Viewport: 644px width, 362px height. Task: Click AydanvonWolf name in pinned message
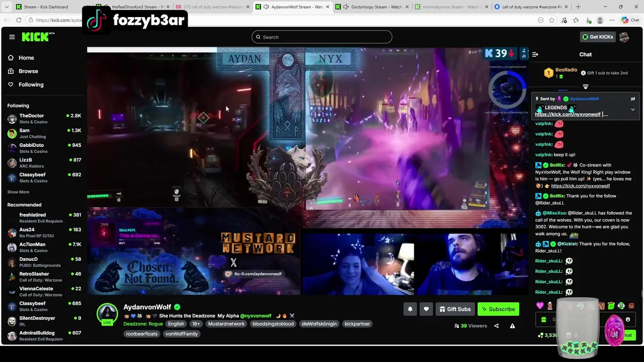coord(584,99)
